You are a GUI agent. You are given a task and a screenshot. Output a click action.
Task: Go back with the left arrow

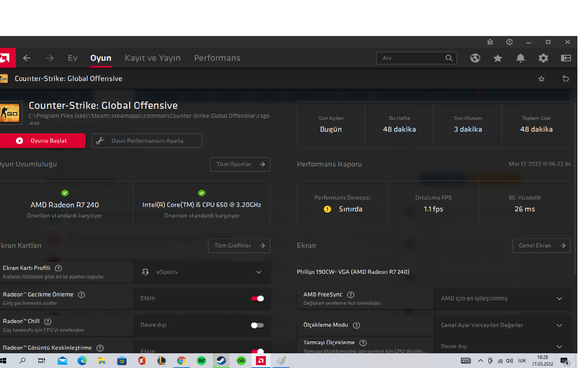point(27,58)
